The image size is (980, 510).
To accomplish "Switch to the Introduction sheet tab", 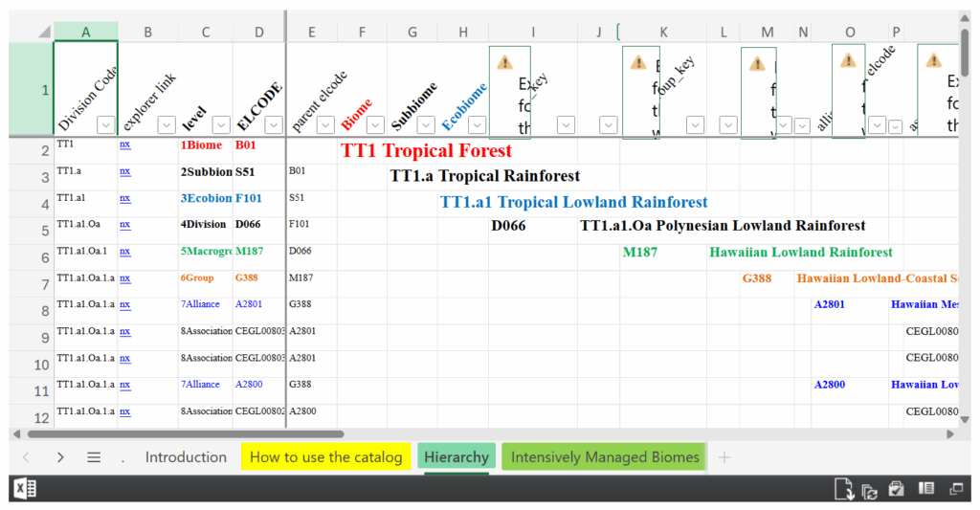I will (186, 457).
